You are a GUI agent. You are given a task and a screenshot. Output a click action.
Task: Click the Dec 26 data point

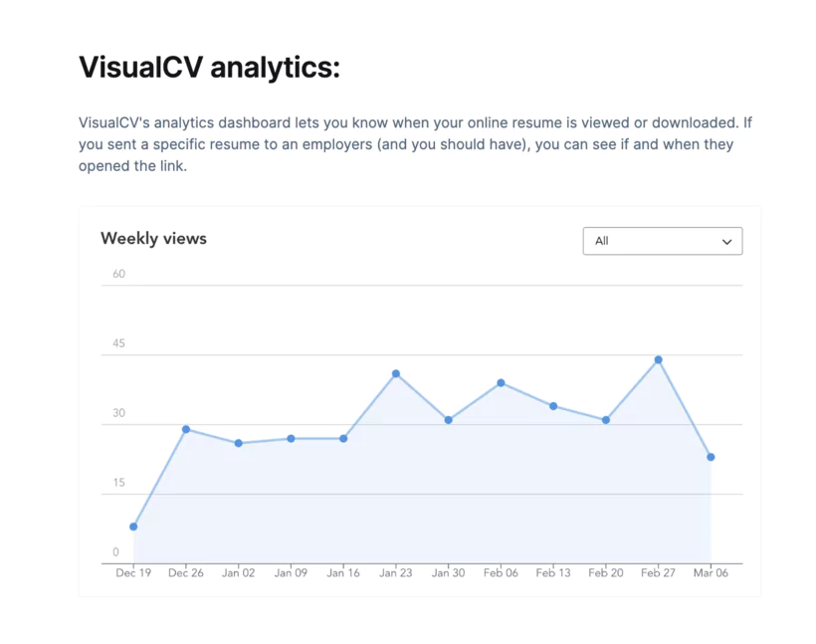click(x=186, y=429)
